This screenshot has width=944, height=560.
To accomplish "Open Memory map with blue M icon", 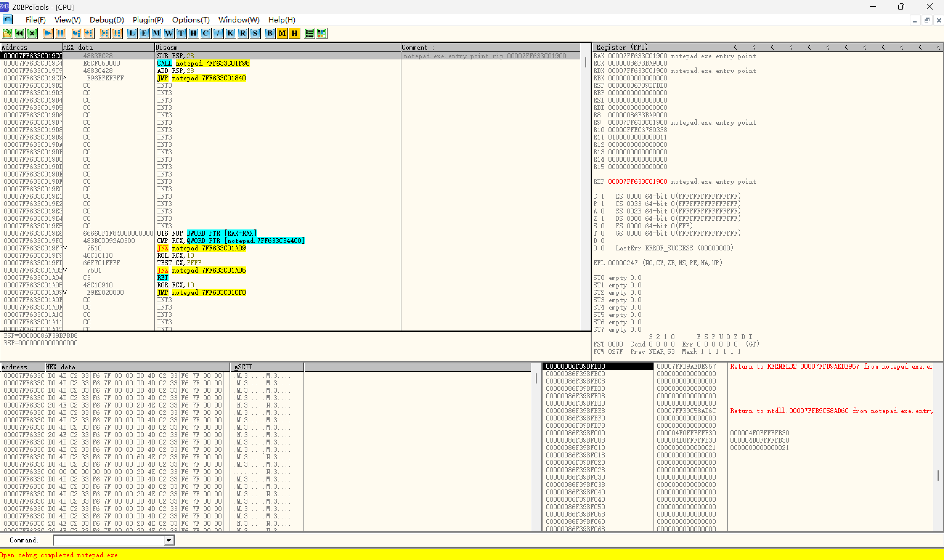I will point(156,34).
